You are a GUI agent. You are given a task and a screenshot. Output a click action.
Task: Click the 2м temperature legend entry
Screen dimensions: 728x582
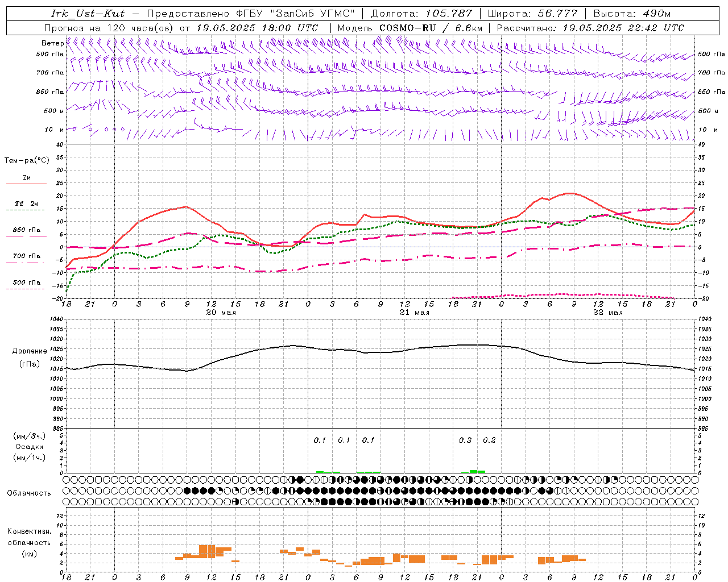(27, 177)
